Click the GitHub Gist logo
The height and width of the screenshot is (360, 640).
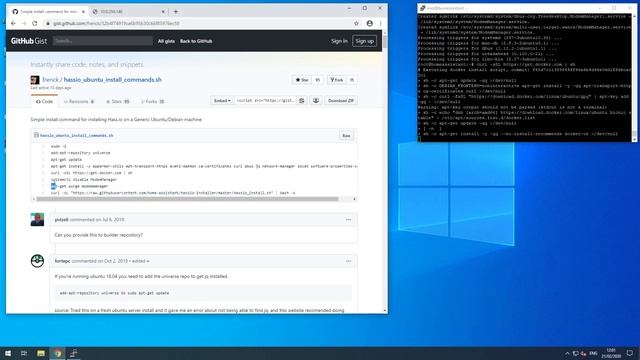(29, 41)
